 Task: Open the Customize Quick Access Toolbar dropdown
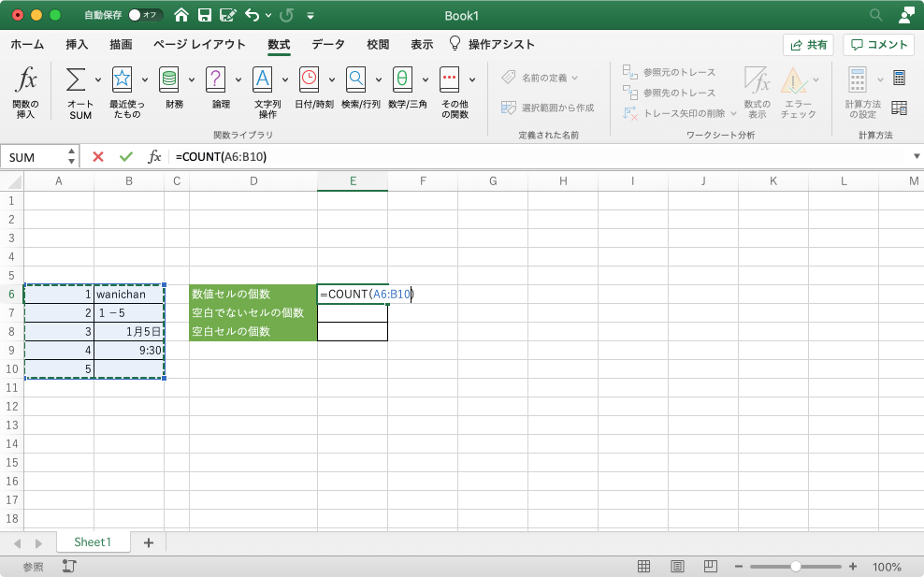(x=310, y=16)
